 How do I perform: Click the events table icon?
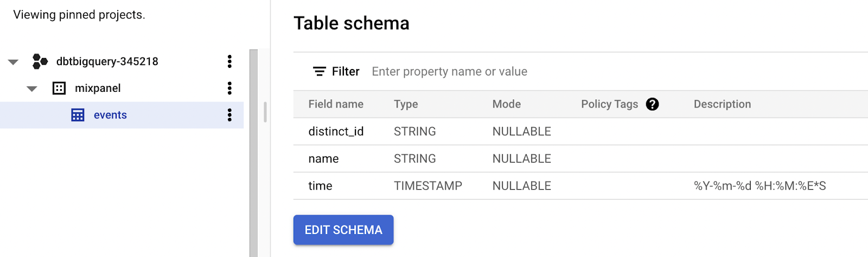[x=78, y=115]
